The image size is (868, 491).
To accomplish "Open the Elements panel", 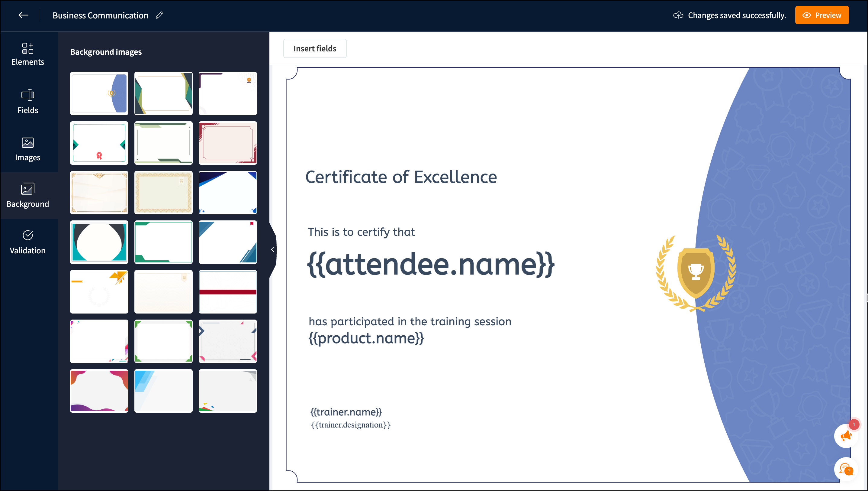I will tap(27, 54).
